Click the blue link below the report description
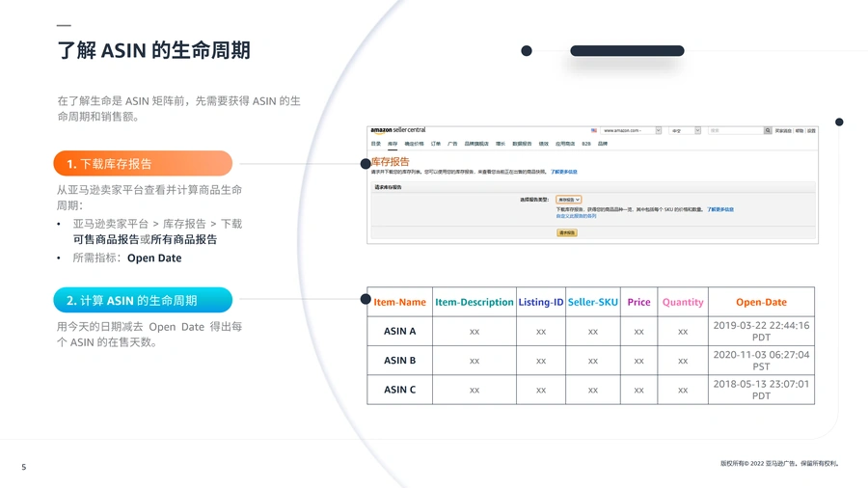 [577, 216]
